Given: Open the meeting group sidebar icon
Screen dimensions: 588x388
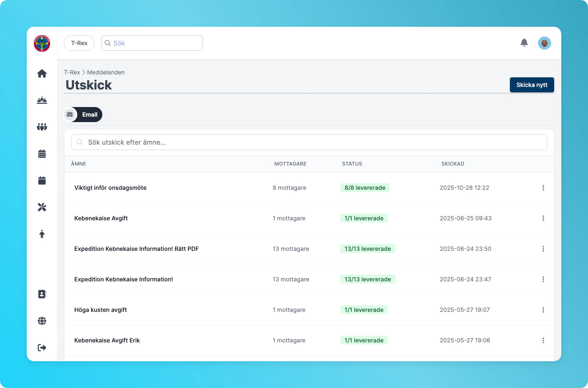Looking at the screenshot, I should (42, 100).
